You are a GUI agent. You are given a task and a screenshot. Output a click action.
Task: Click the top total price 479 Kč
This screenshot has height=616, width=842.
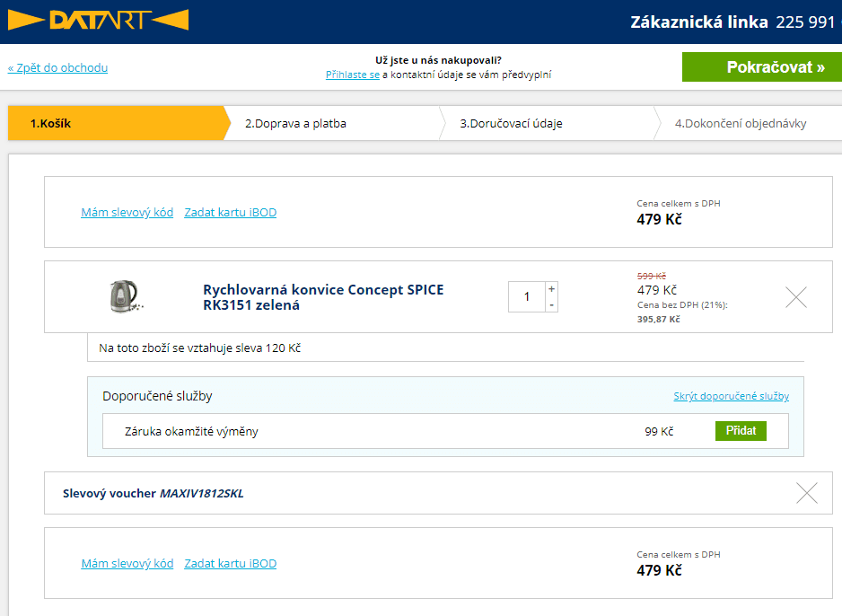tap(659, 220)
